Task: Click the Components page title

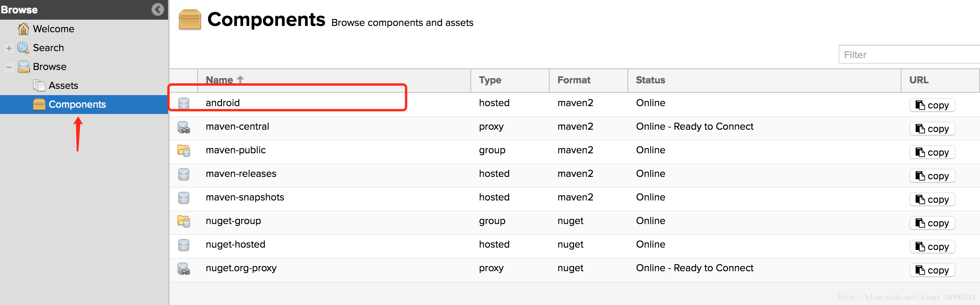Action: [266, 19]
